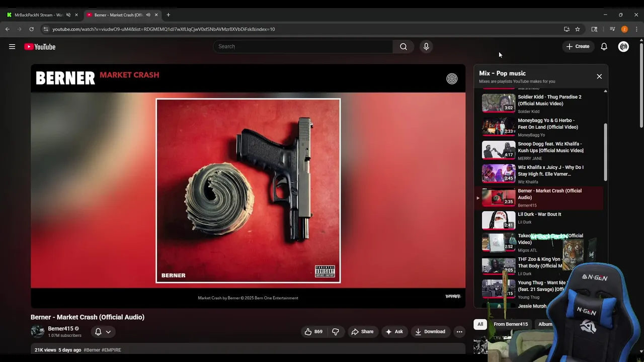Image resolution: width=644 pixels, height=362 pixels.
Task: Open Berner415 channel avatar
Action: click(x=37, y=331)
